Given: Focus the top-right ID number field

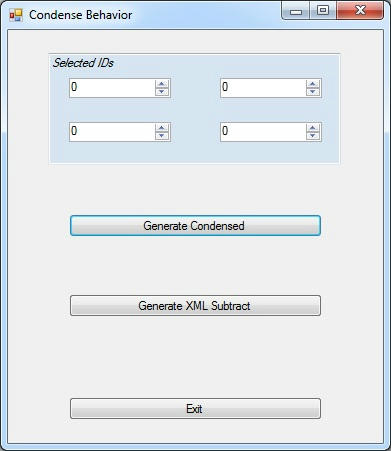Looking at the screenshot, I should (263, 88).
